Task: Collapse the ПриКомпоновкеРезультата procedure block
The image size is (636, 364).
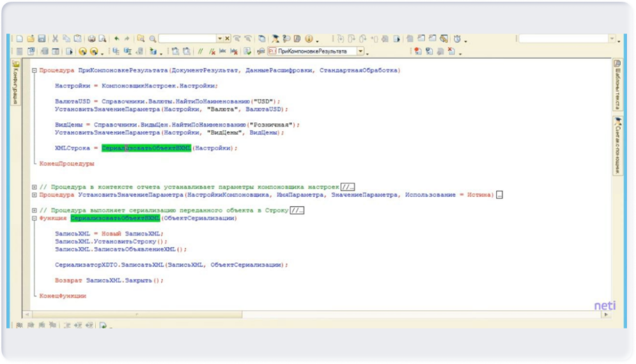Action: click(35, 70)
